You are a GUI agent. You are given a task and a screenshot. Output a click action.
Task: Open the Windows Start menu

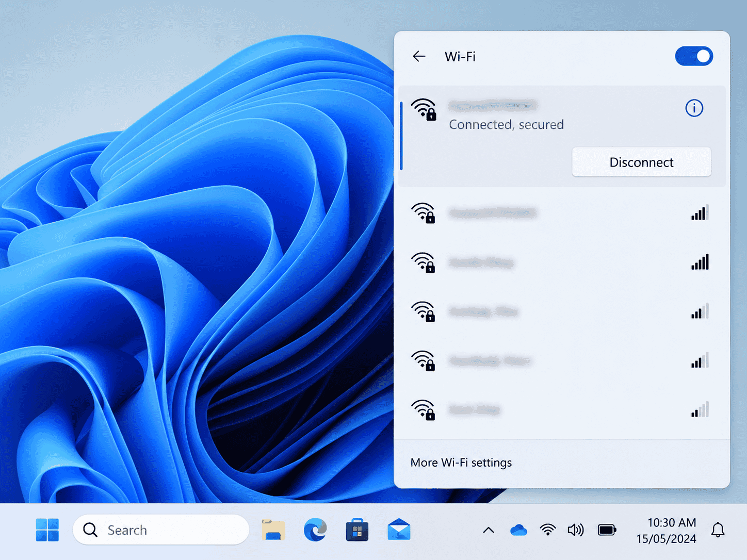click(47, 530)
